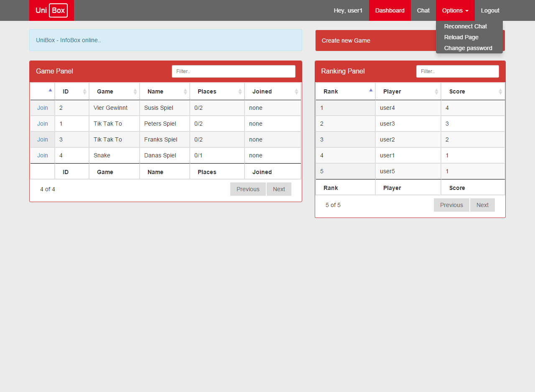Collapse the Options dropdown menu

click(x=455, y=10)
